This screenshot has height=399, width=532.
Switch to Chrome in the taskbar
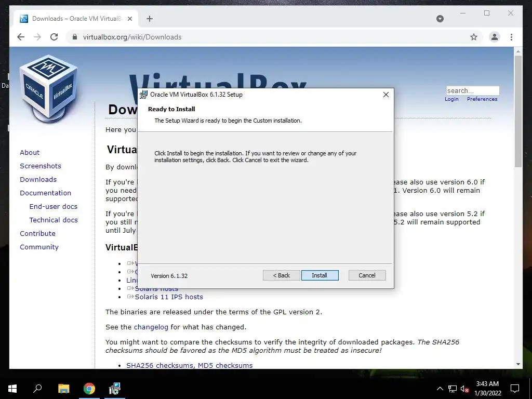89,389
